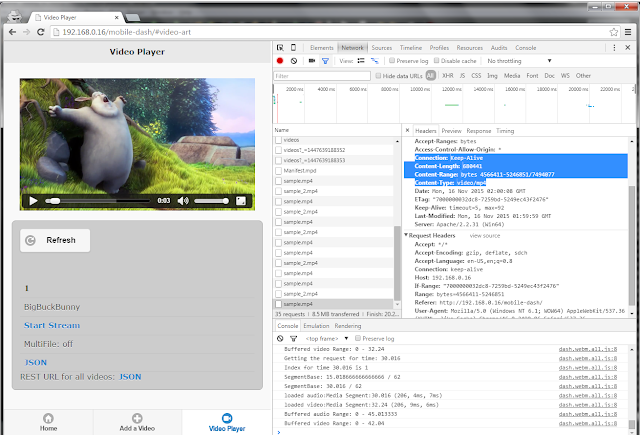Close the Video Player browser tab
This screenshot has width=640, height=435.
pyautogui.click(x=117, y=18)
